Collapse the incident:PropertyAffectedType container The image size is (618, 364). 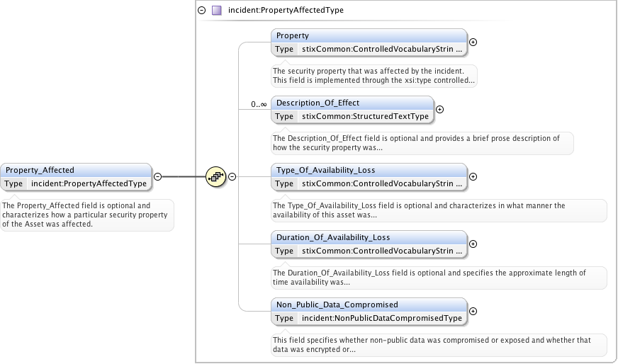(202, 11)
